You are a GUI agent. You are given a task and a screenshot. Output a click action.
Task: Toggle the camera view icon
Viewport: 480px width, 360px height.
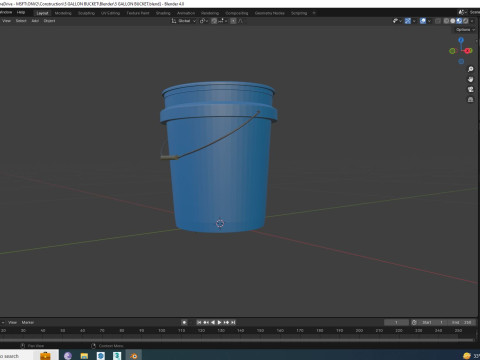pos(470,89)
